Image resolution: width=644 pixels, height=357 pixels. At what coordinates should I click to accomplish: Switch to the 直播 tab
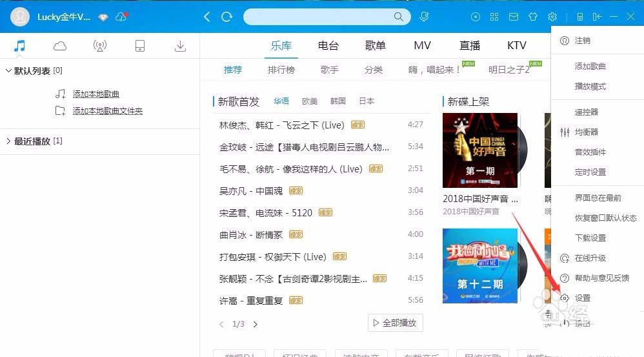[x=470, y=45]
